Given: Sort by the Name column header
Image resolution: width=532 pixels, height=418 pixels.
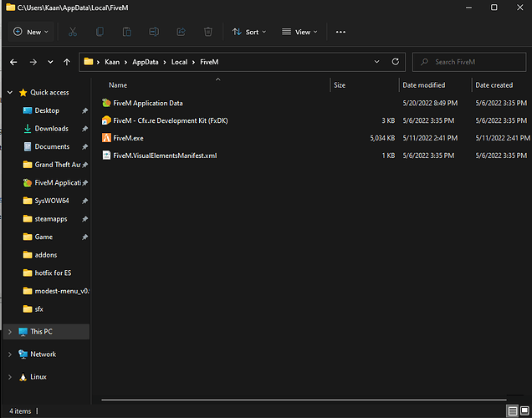Looking at the screenshot, I should click(118, 85).
